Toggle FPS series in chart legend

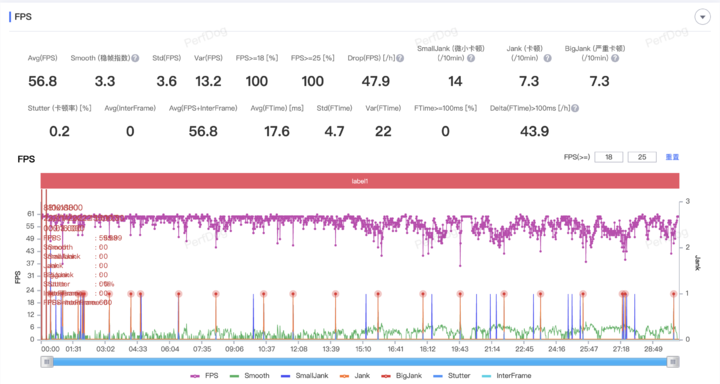(204, 376)
